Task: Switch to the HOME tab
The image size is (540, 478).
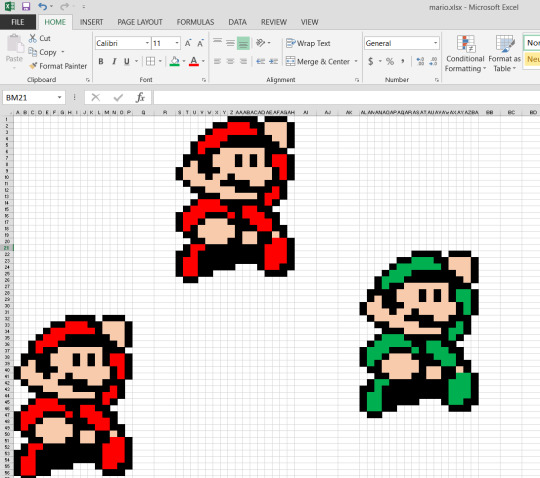Action: pos(55,22)
